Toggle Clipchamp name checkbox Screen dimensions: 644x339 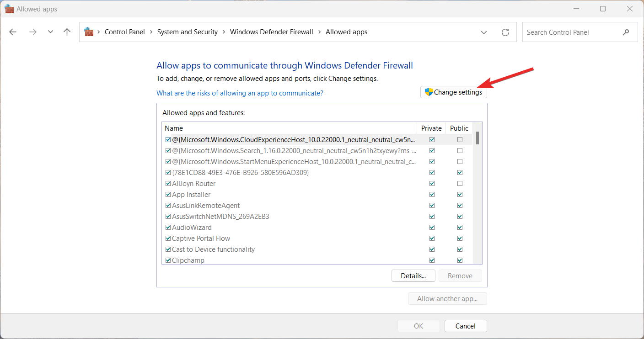click(x=168, y=260)
